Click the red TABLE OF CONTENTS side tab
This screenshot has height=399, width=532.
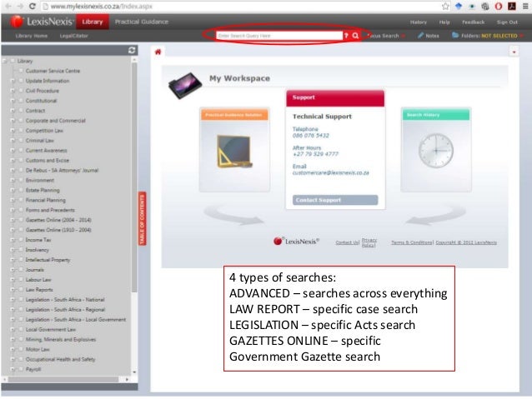[142, 218]
